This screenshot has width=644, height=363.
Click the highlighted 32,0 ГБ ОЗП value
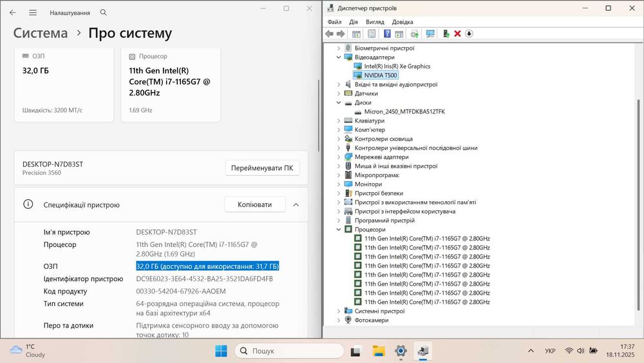(x=207, y=266)
